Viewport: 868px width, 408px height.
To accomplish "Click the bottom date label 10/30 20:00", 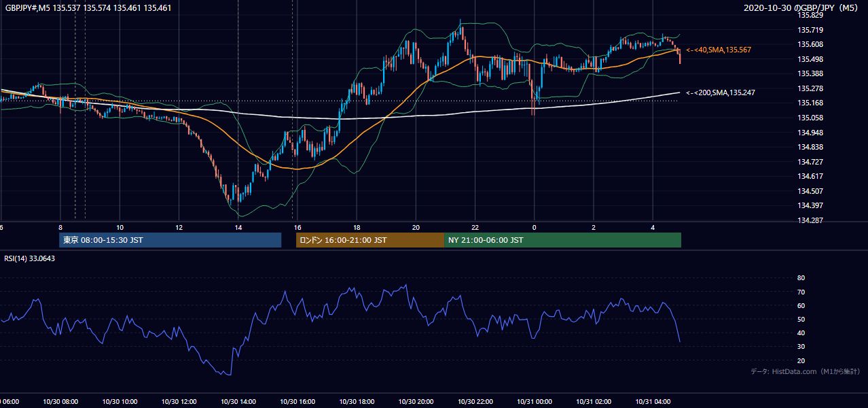I will 416,402.
